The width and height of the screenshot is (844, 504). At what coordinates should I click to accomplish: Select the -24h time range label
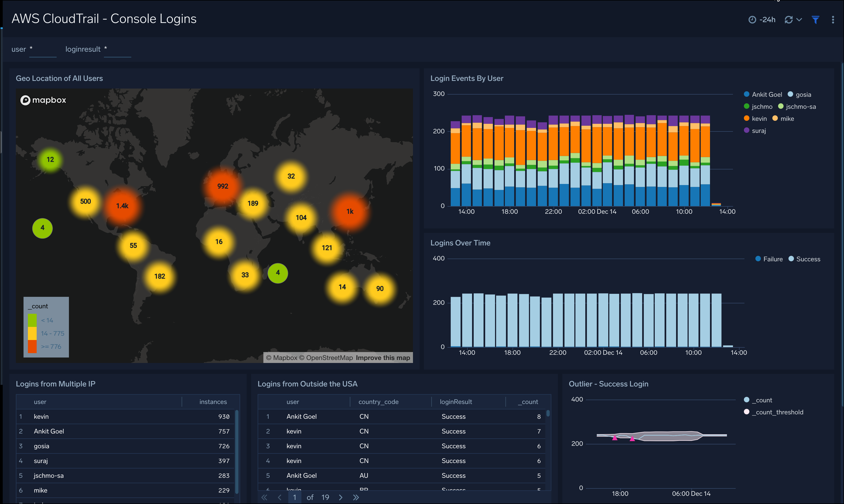tap(767, 19)
